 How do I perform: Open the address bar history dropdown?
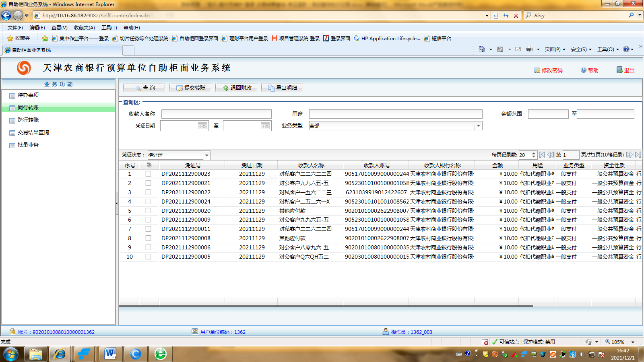487,16
